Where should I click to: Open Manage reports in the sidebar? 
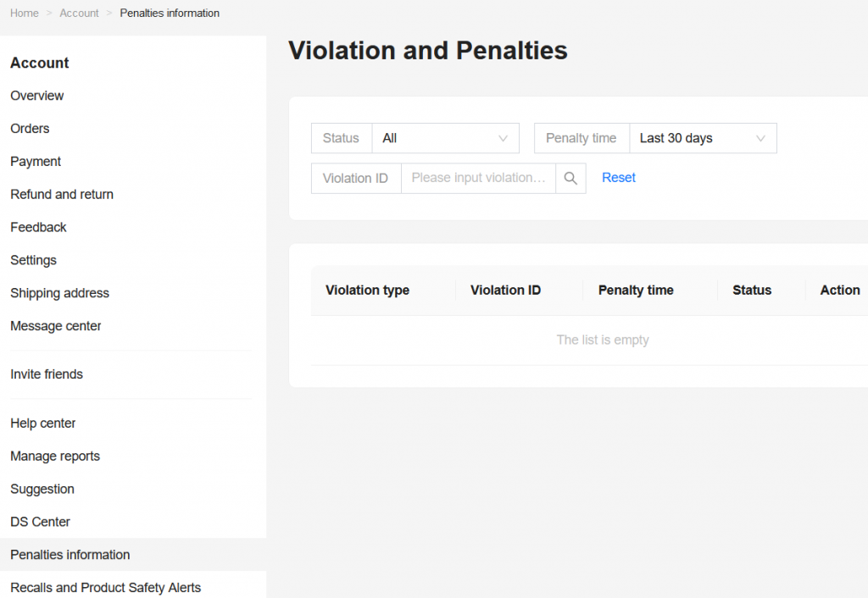tap(55, 457)
